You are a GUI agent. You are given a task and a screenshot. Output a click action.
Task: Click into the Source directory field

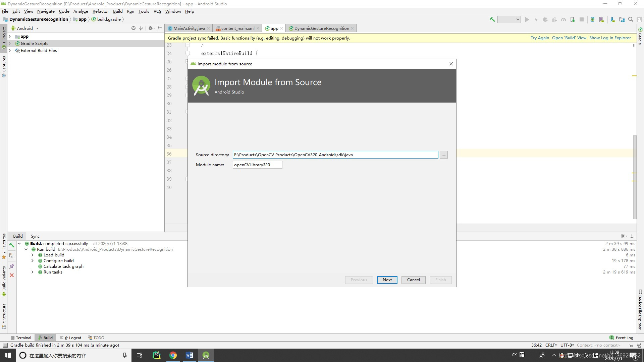(x=335, y=155)
